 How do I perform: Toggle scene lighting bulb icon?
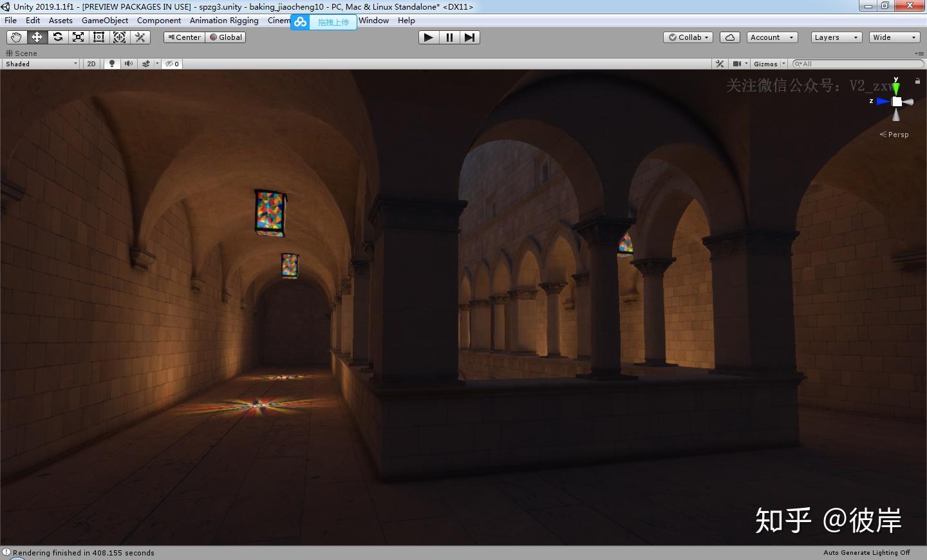coord(112,64)
